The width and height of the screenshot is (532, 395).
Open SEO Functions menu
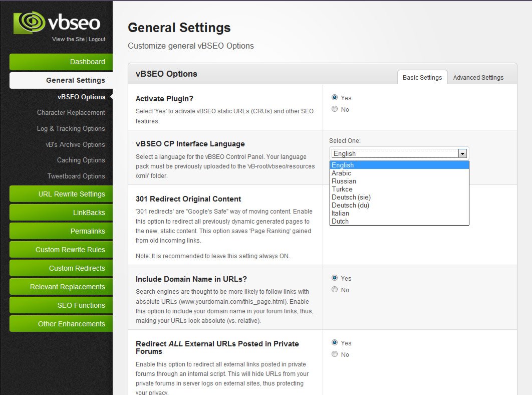[61, 305]
